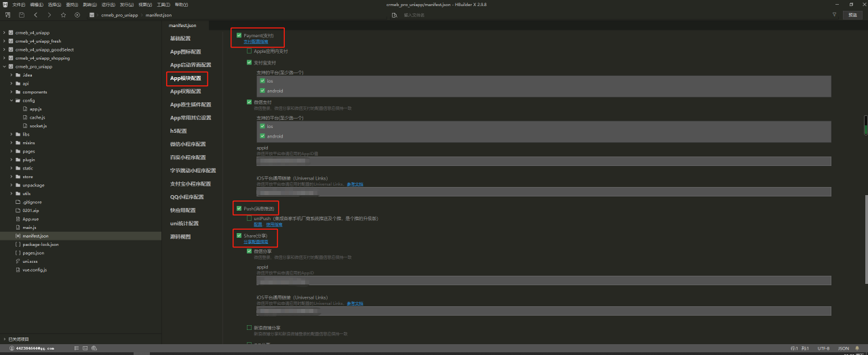Image resolution: width=868 pixels, height=355 pixels.
Task: Click the file search icon beside the input
Action: tap(394, 14)
